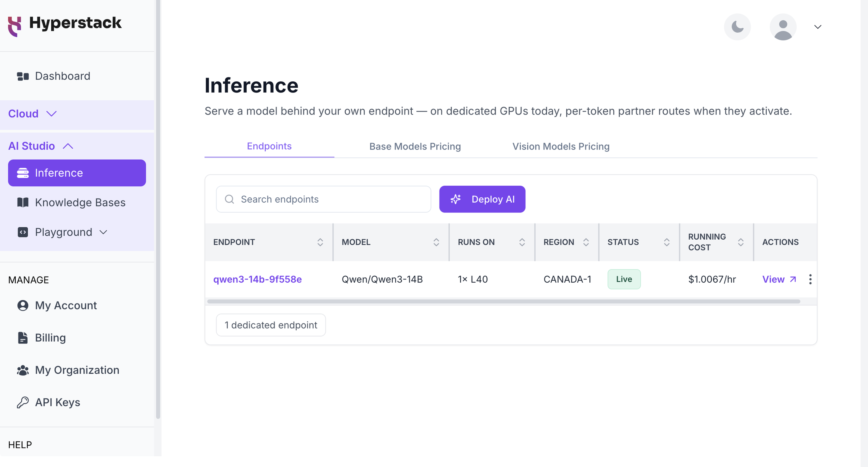Click the CANADA-1 region cell
868x467 pixels.
point(567,279)
